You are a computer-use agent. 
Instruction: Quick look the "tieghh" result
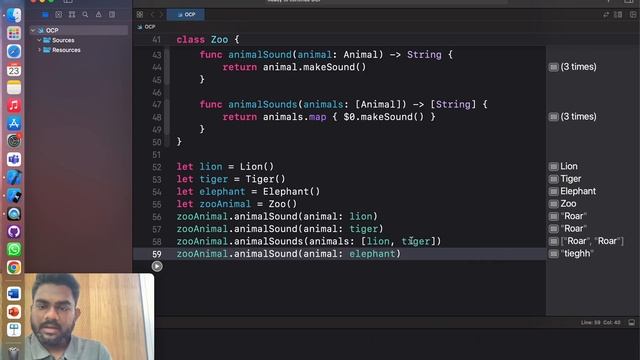click(553, 254)
